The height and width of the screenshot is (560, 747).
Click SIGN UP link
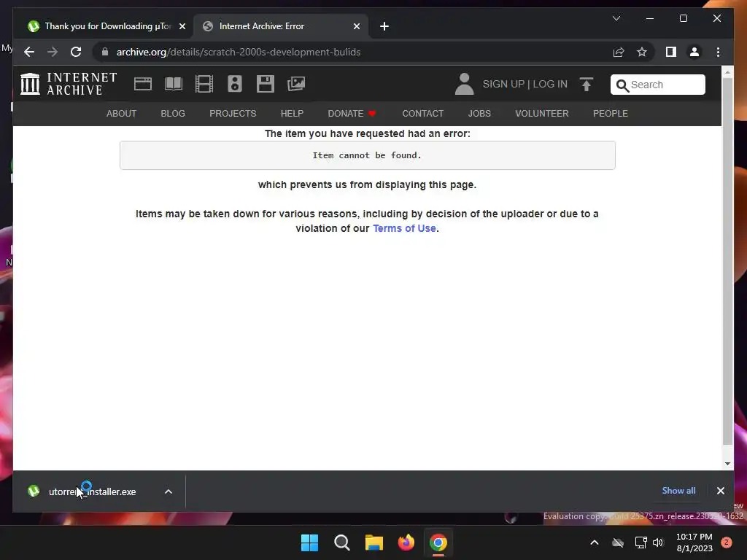tap(503, 85)
